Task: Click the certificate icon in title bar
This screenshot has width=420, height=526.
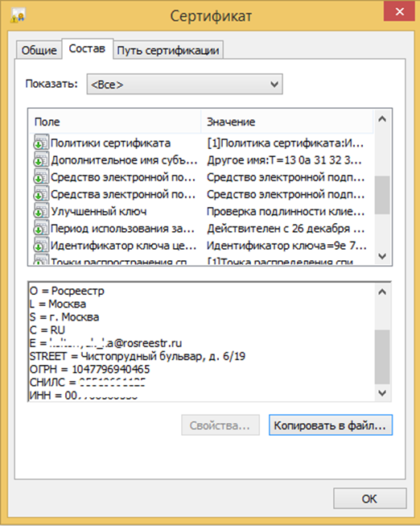Action: click(18, 15)
